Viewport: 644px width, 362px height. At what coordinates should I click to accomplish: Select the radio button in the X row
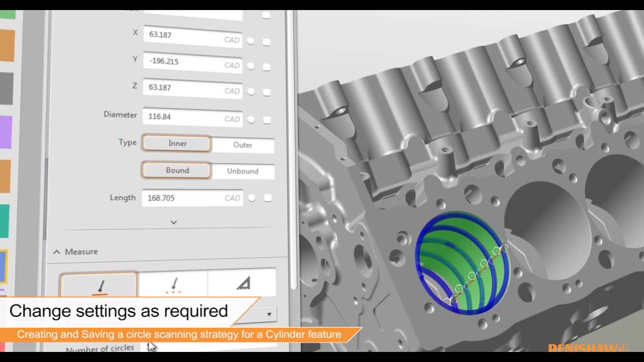251,41
